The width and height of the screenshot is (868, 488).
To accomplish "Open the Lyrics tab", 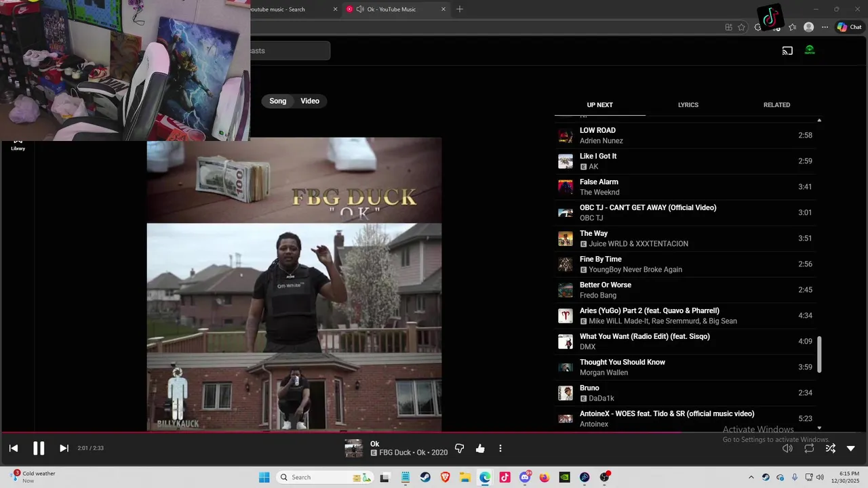I will pos(688,105).
